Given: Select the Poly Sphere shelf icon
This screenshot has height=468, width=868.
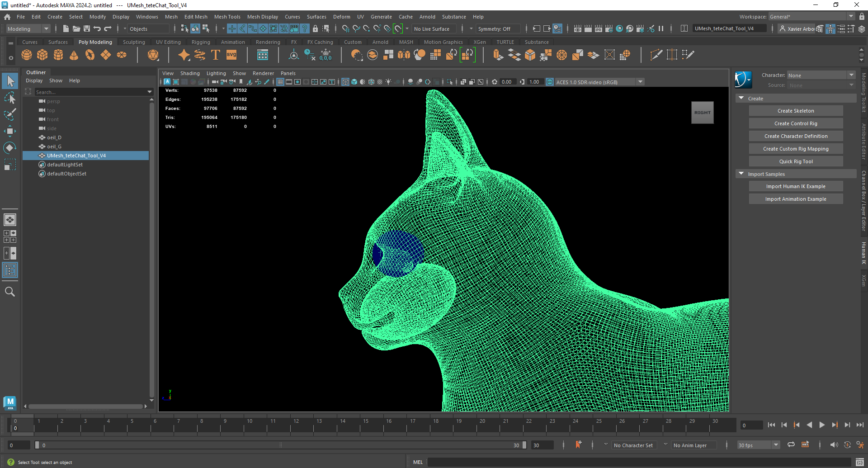Looking at the screenshot, I should click(27, 55).
